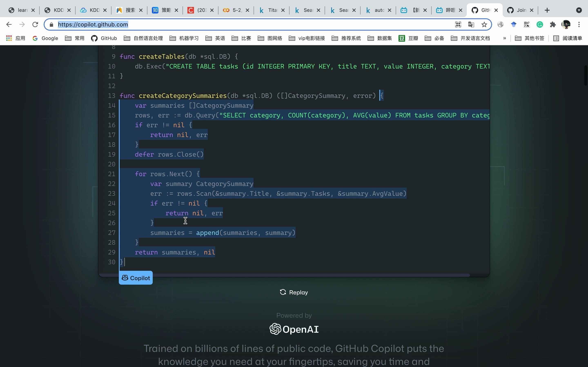Click the Replay button

click(294, 292)
